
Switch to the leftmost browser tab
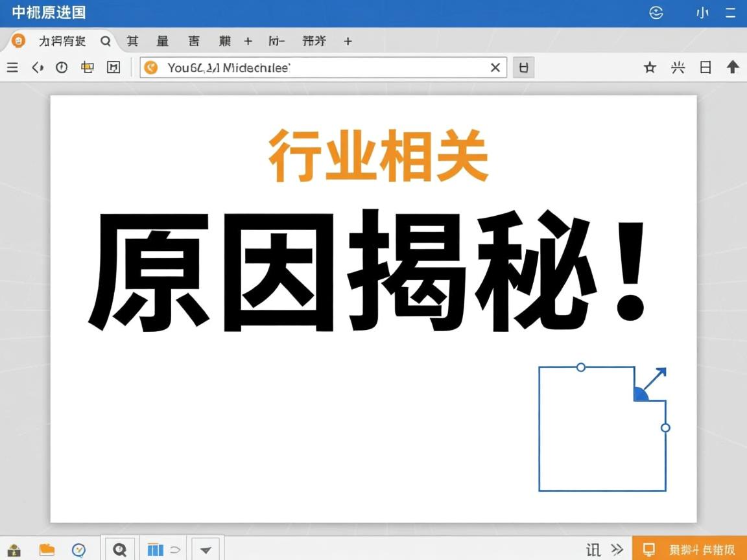[63, 41]
